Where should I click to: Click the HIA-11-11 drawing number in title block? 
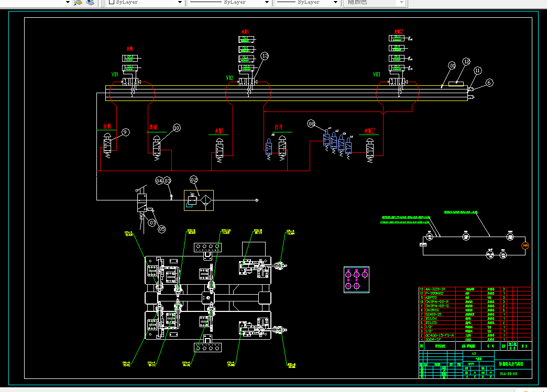[508, 374]
